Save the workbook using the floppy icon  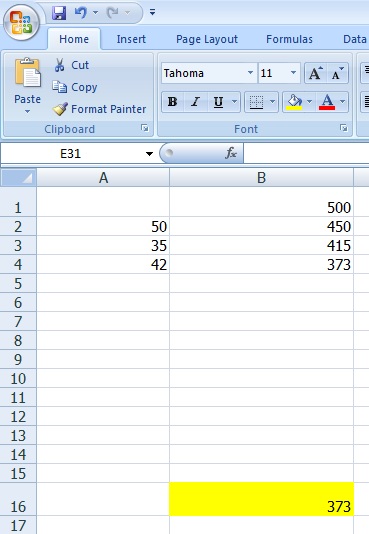coord(59,13)
